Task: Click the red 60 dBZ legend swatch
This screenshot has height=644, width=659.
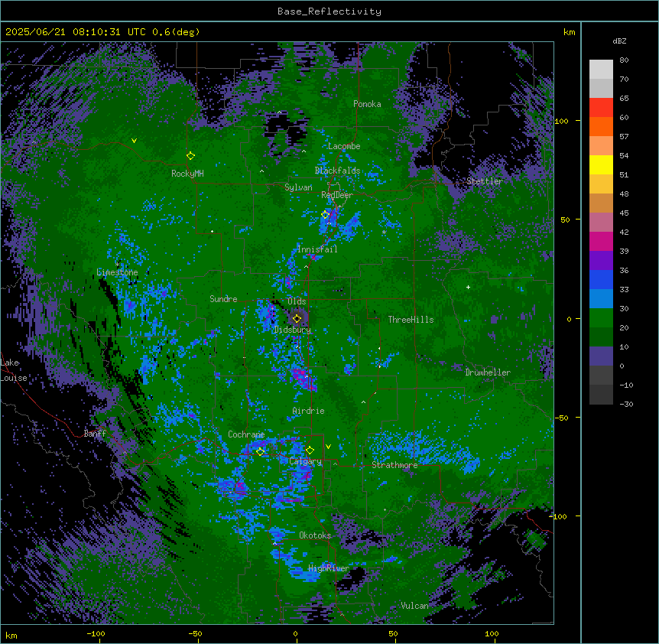Action: (x=601, y=108)
